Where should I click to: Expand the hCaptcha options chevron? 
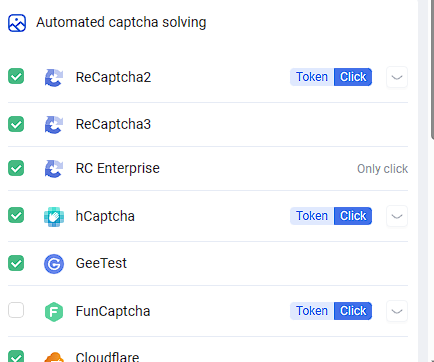pos(397,216)
